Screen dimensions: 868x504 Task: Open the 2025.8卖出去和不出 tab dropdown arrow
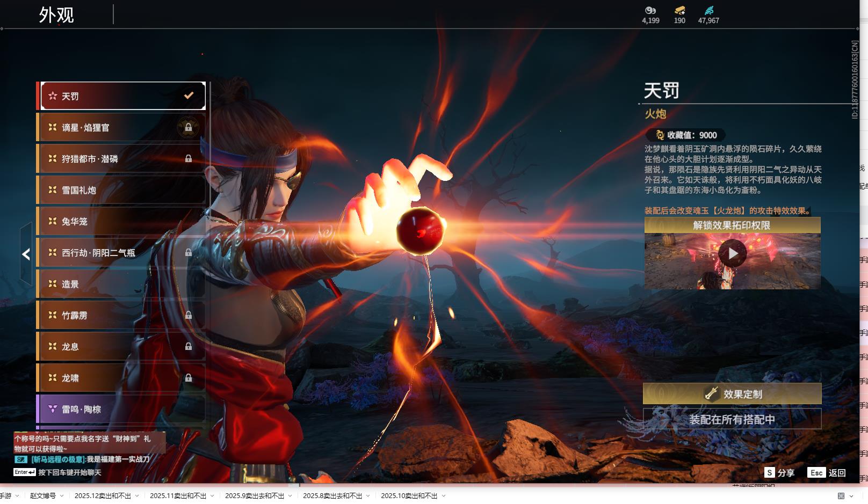pos(368,496)
